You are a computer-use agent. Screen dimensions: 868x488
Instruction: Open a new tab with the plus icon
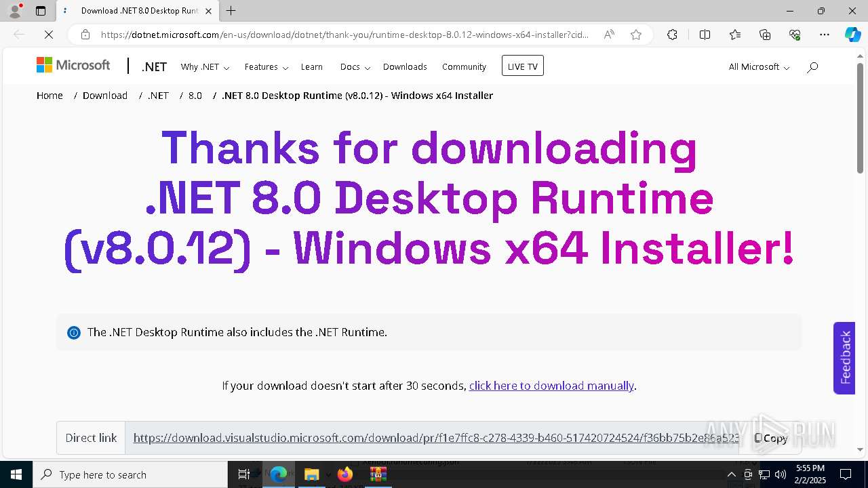tap(231, 11)
